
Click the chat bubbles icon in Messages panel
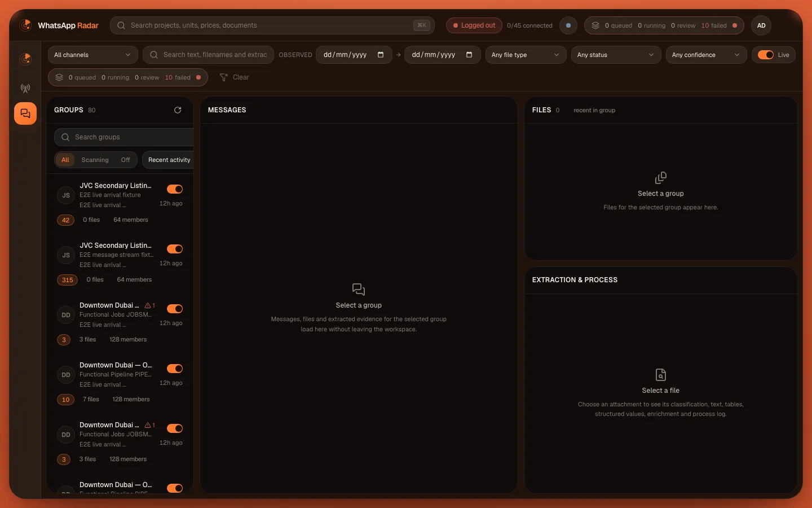[359, 290]
